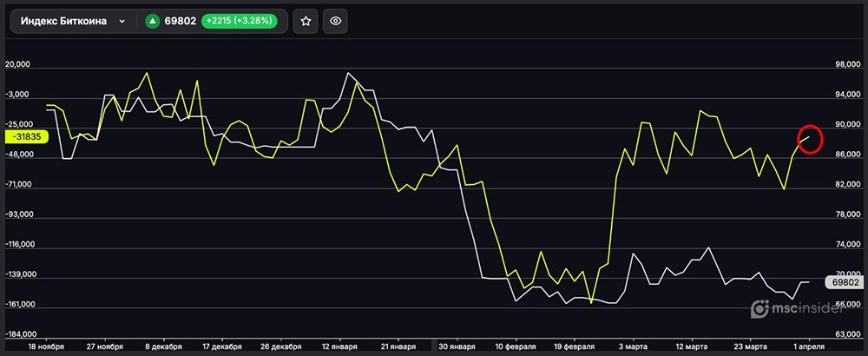The height and width of the screenshot is (356, 868).
Task: Click the 20,000 left axis label
Action: click(x=19, y=65)
